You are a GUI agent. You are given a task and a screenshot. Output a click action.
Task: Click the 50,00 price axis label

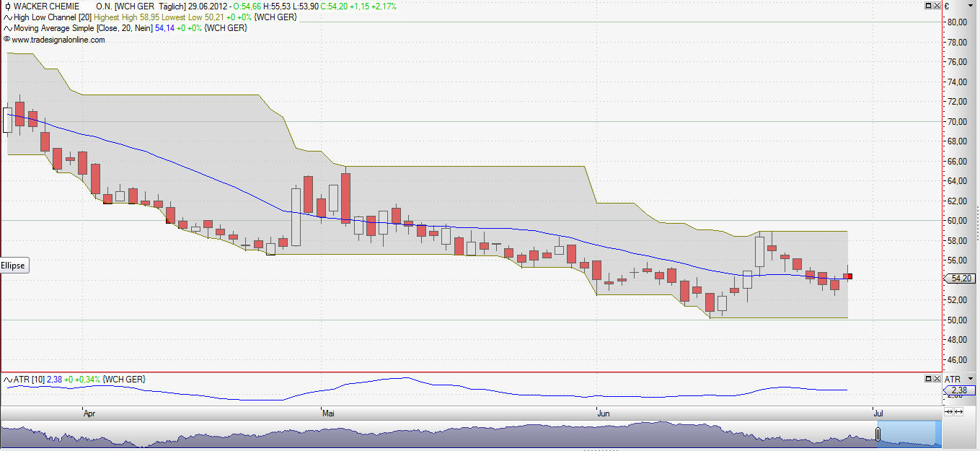[957, 320]
